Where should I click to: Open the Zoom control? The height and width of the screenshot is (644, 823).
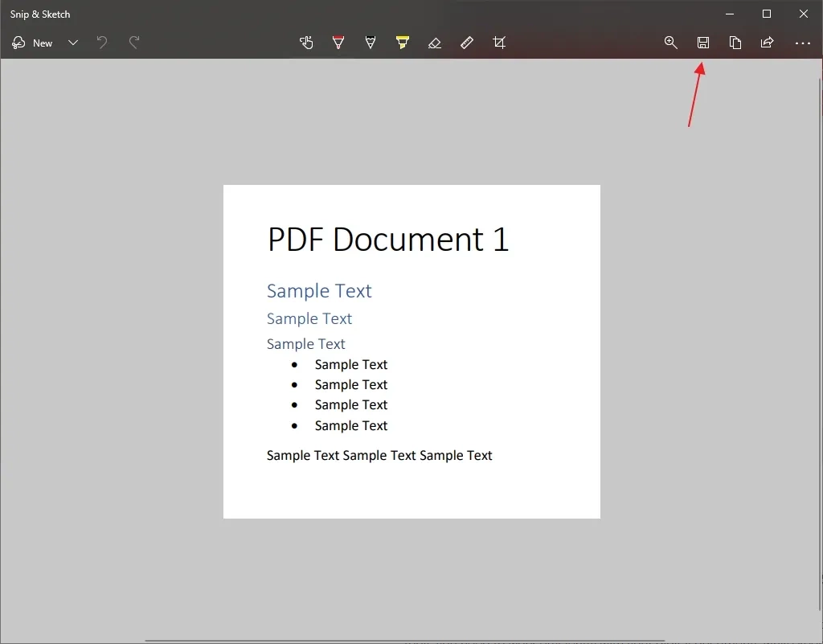click(671, 43)
